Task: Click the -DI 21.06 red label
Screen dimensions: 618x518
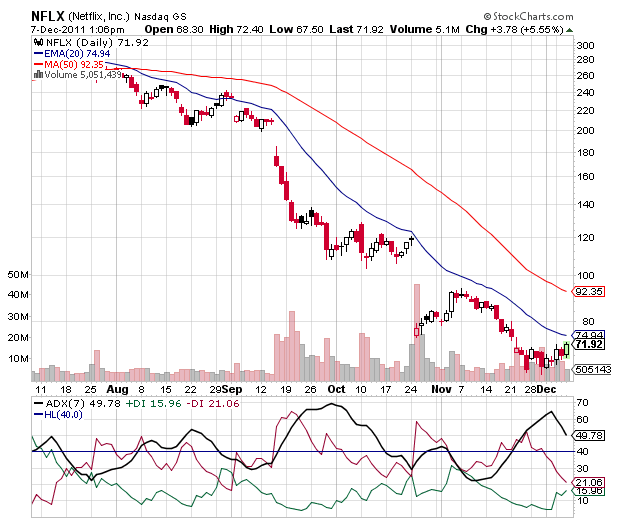Action: click(213, 404)
